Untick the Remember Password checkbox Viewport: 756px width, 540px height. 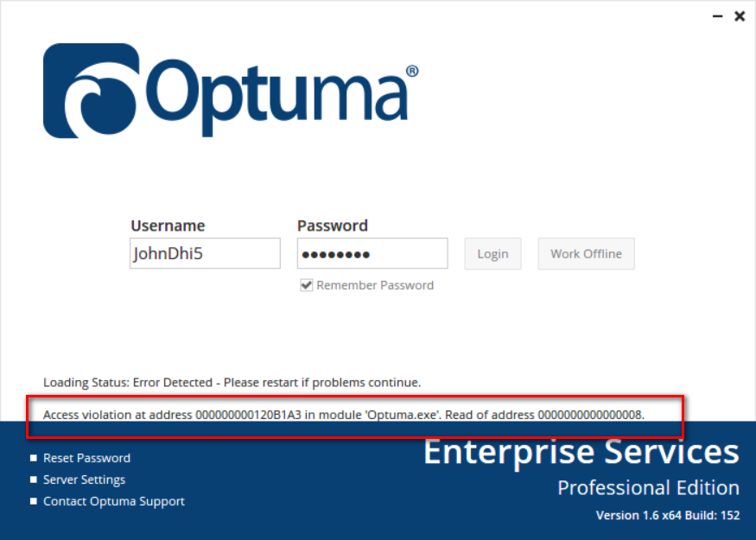pyautogui.click(x=306, y=285)
